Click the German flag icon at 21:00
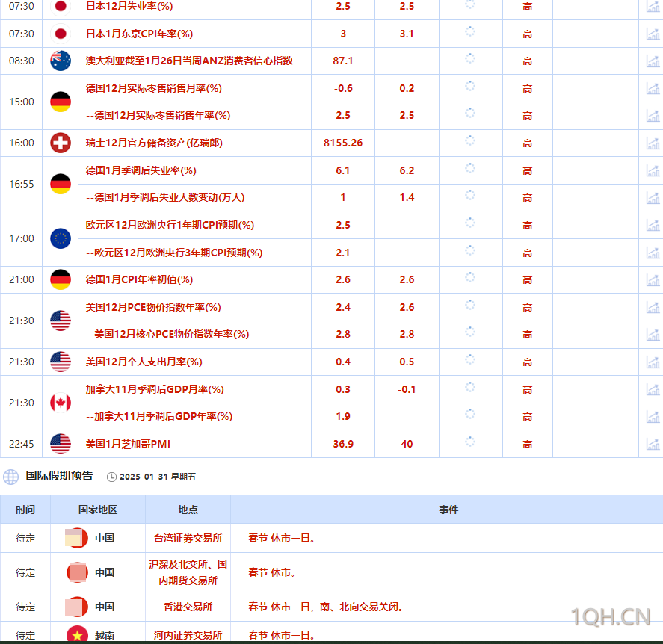This screenshot has width=663, height=644. 61,279
